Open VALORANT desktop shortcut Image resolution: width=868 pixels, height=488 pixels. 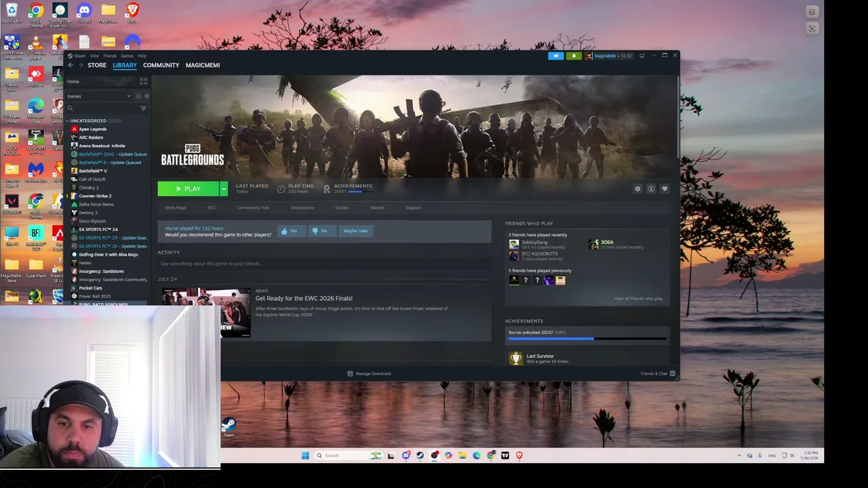(12, 203)
